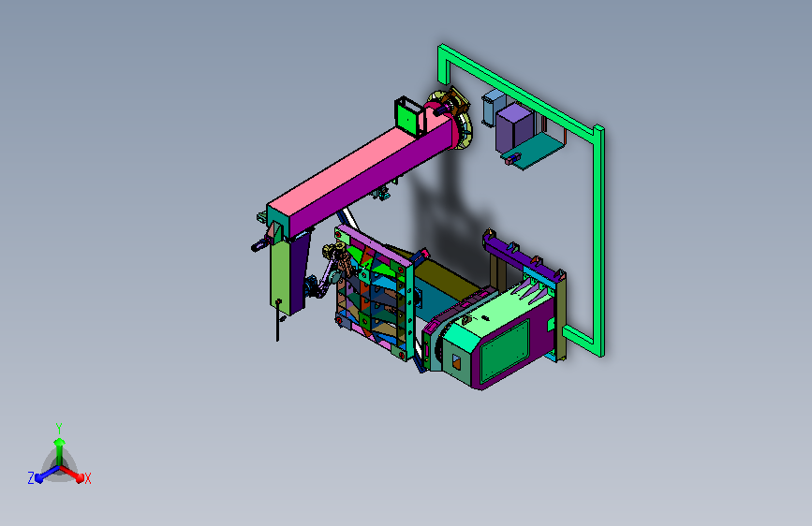Viewport: 812px width, 526px height.
Task: Select the light green vertical post
Action: [x=278, y=277]
